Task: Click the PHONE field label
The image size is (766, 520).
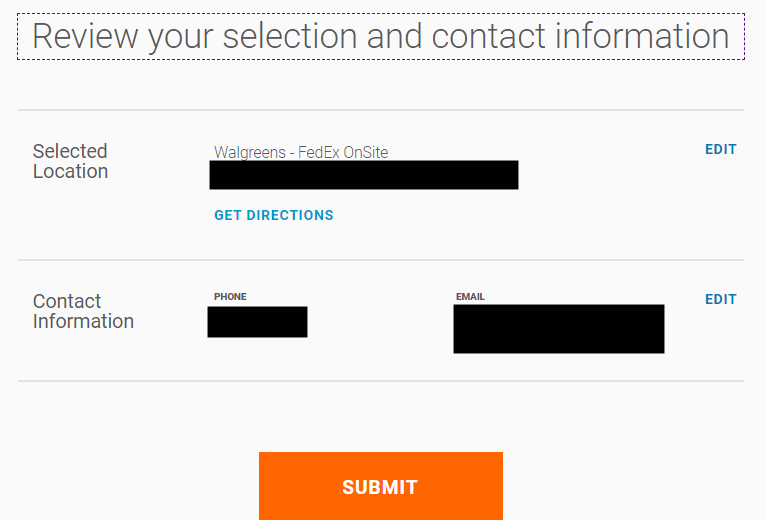Action: pyautogui.click(x=230, y=297)
